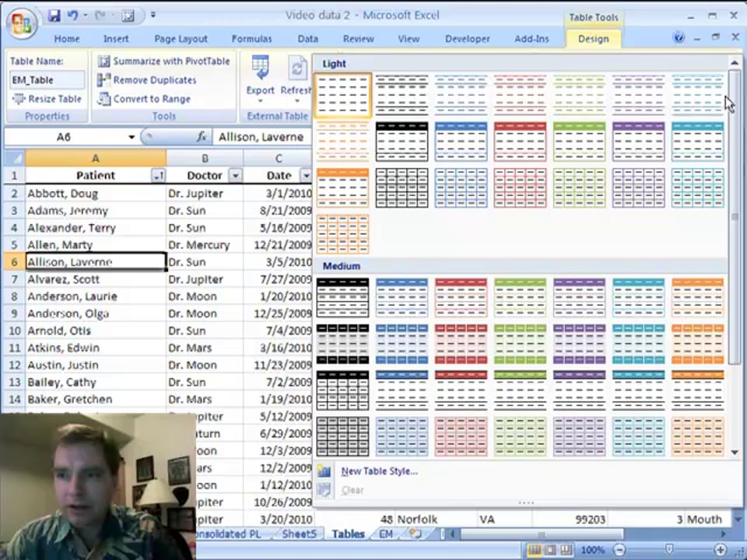The height and width of the screenshot is (560, 747).
Task: Click the Select All corner button
Action: pyautogui.click(x=14, y=158)
